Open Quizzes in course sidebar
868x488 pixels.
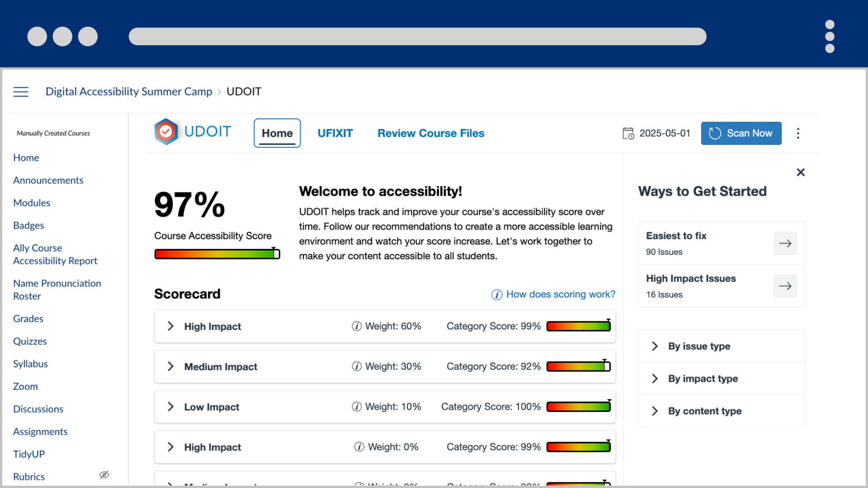30,341
